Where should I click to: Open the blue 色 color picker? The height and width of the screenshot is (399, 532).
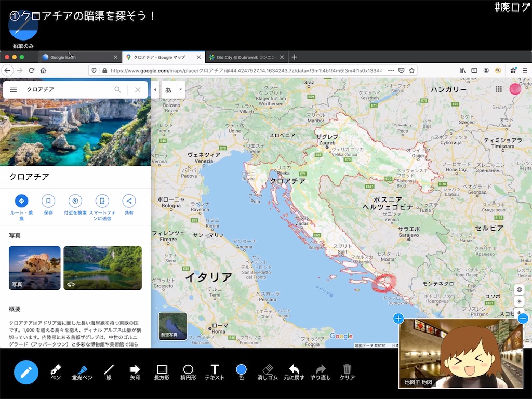click(x=241, y=372)
